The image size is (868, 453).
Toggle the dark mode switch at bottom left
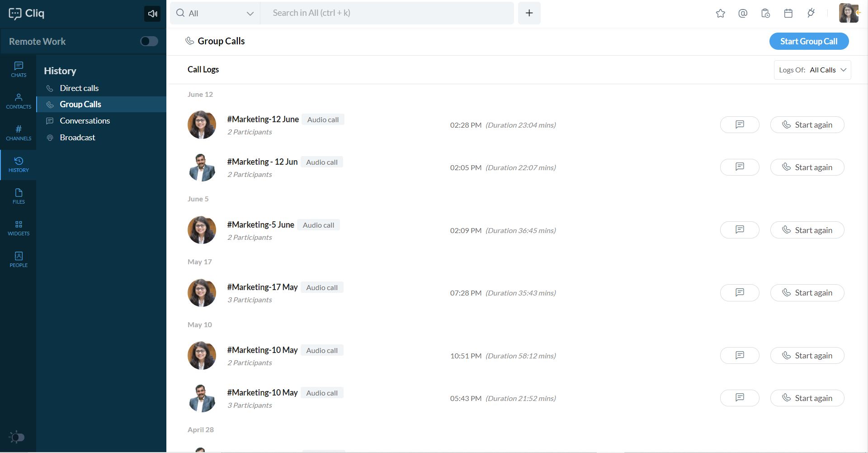17,437
